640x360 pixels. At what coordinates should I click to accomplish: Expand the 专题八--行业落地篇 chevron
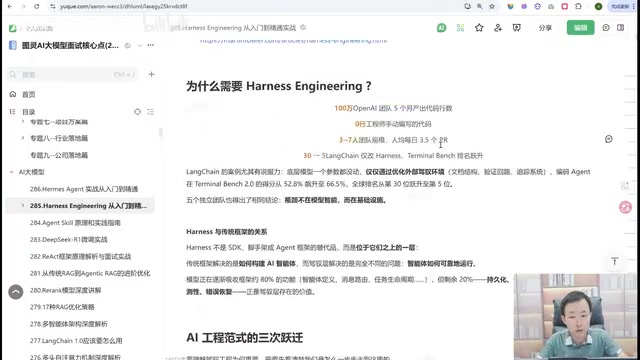pos(23,138)
